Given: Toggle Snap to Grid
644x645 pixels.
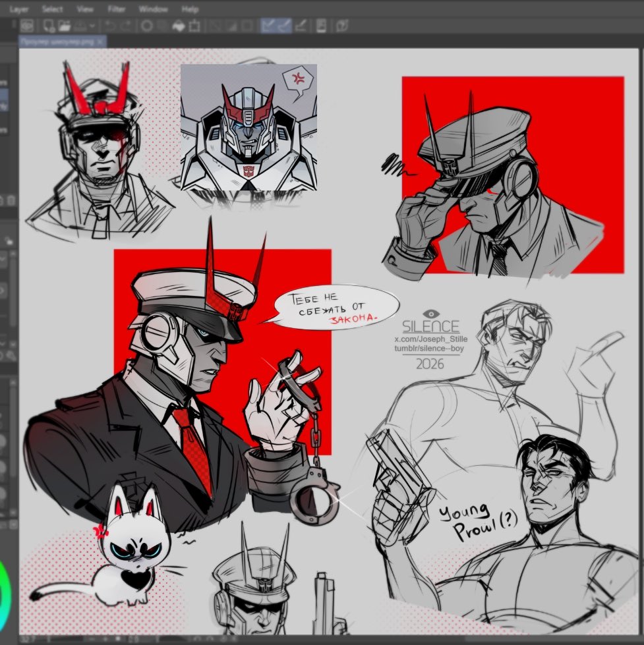Looking at the screenshot, I should (301, 26).
